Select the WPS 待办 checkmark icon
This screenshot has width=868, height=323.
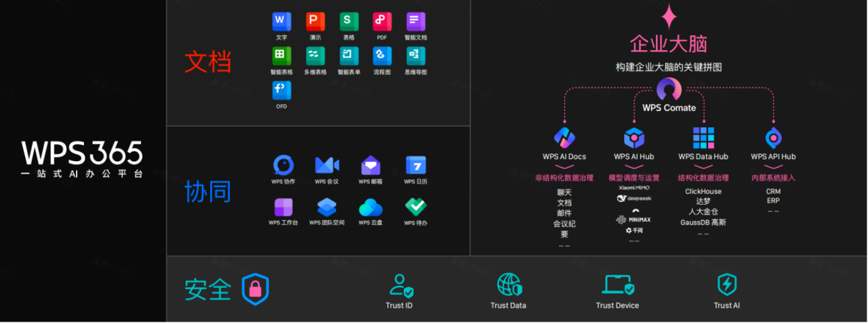point(416,207)
